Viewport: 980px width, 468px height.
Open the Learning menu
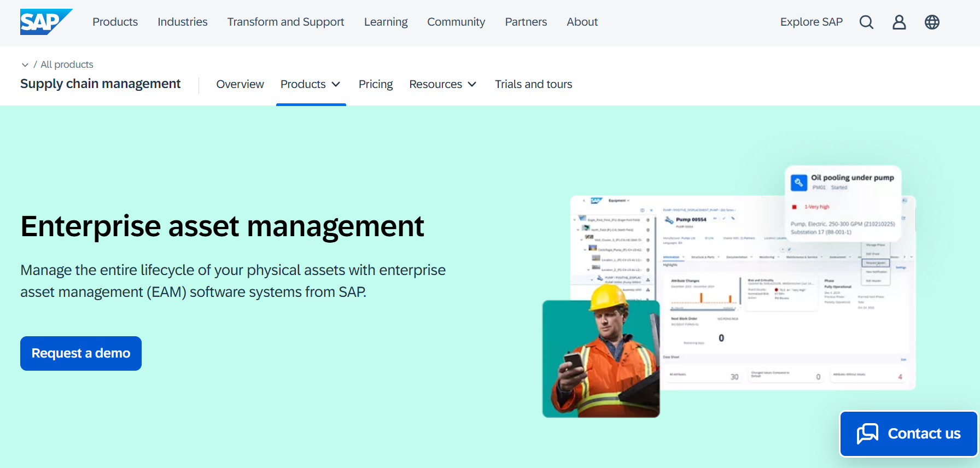[386, 22]
